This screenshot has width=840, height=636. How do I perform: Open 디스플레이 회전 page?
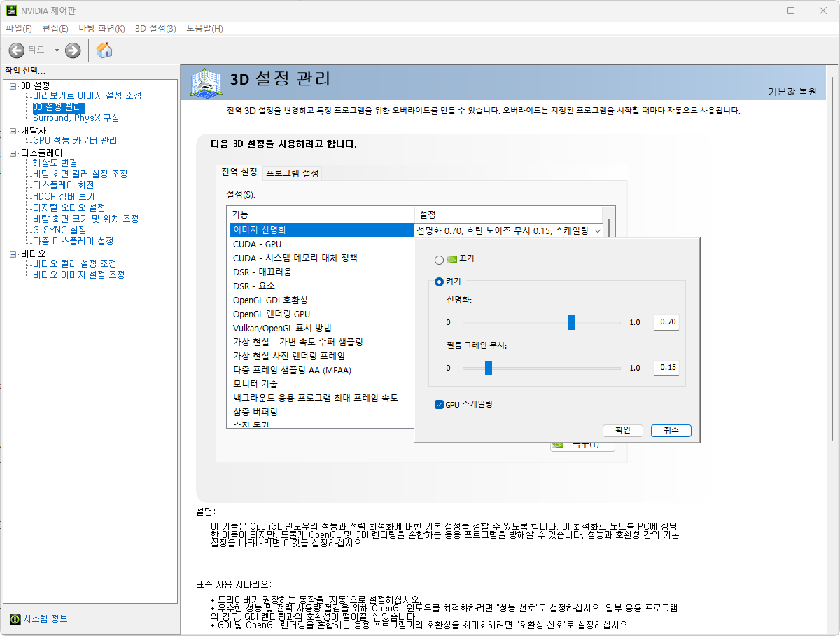click(x=64, y=186)
